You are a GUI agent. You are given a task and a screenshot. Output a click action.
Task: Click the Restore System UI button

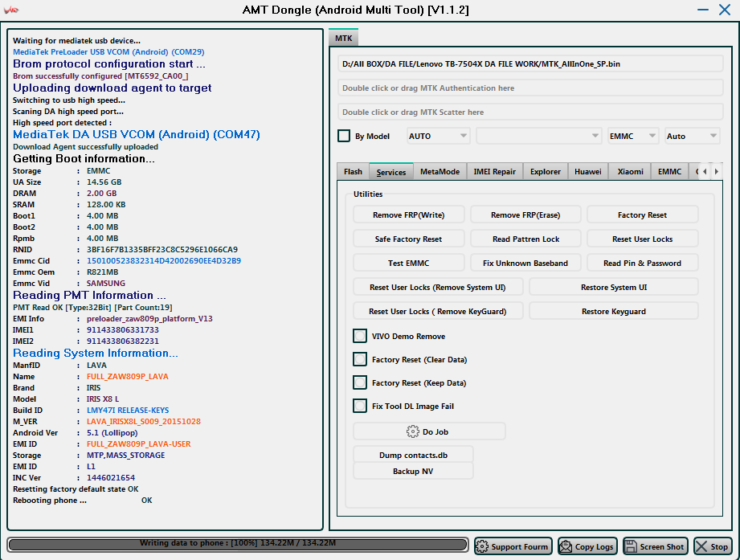(x=614, y=287)
